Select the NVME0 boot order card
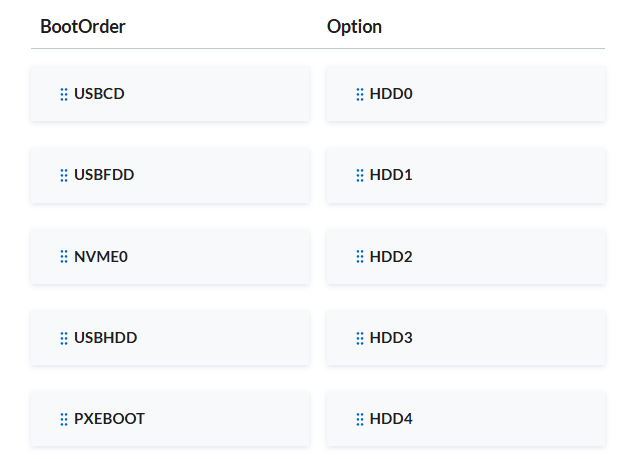 point(170,256)
